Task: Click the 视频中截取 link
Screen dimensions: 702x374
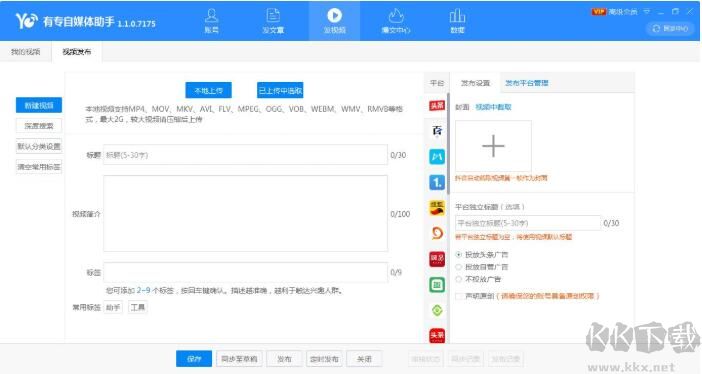Action: click(x=493, y=107)
